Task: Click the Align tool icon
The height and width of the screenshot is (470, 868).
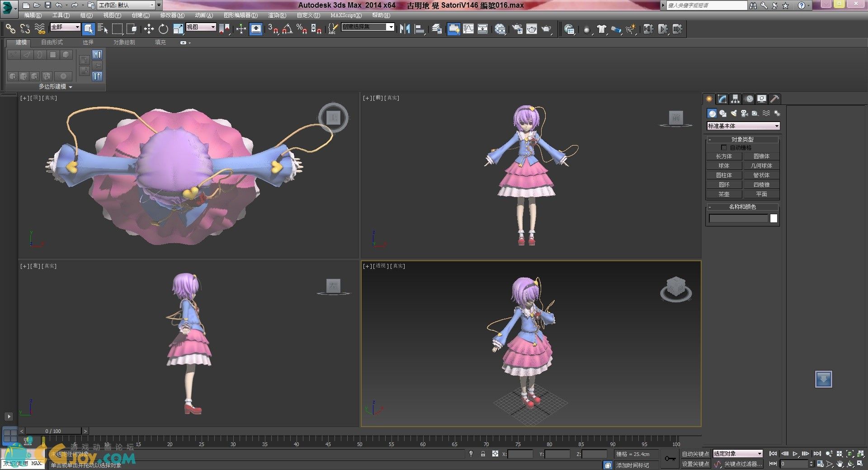Action: (x=420, y=29)
